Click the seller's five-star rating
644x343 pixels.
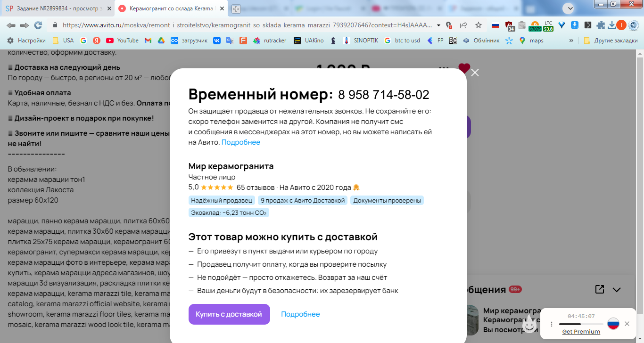(x=217, y=187)
